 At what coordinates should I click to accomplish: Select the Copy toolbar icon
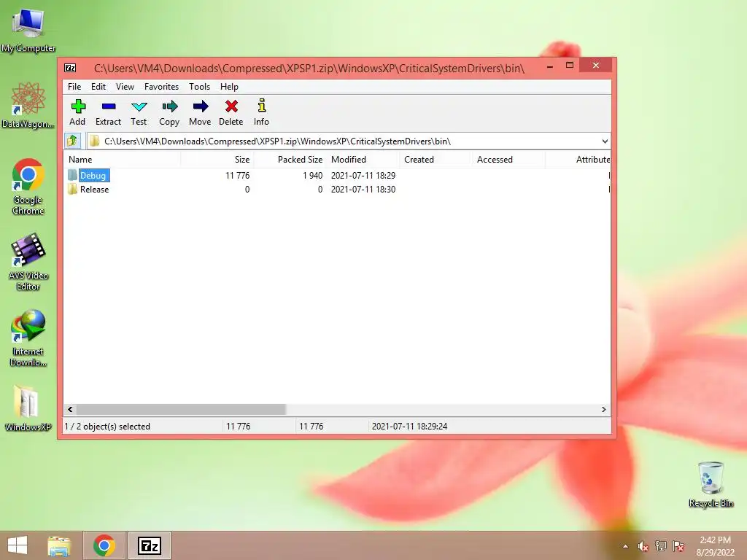169,106
